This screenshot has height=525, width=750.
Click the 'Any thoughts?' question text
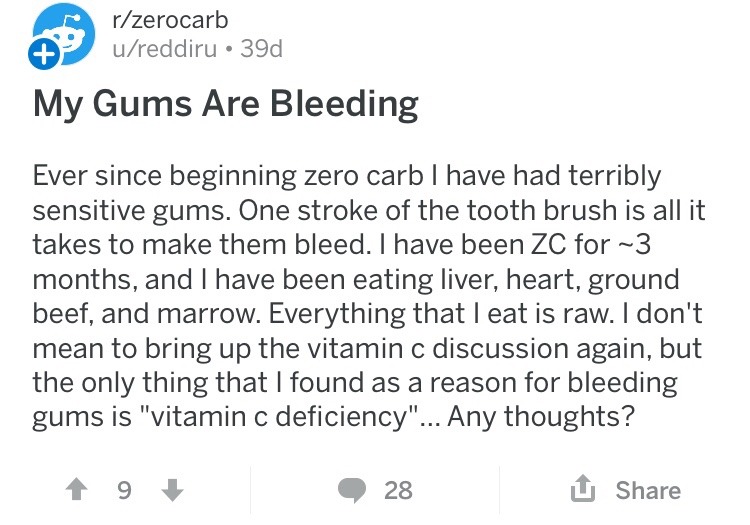tap(541, 415)
